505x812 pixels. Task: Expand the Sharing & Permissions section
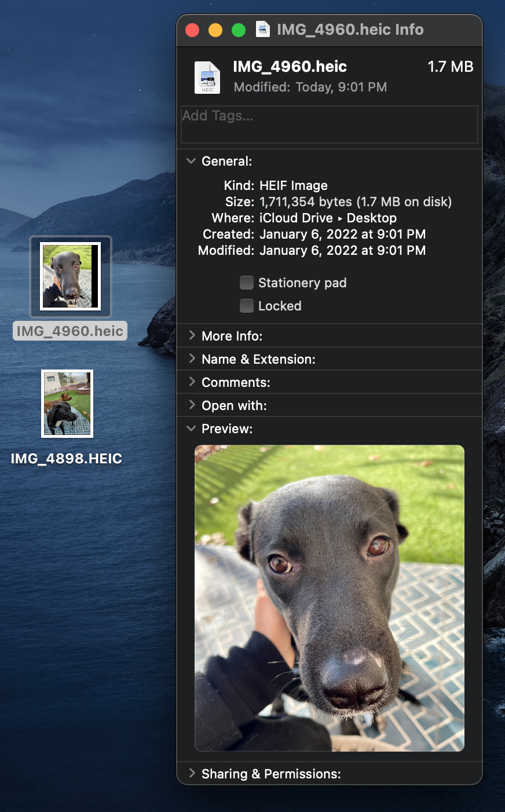click(x=192, y=773)
